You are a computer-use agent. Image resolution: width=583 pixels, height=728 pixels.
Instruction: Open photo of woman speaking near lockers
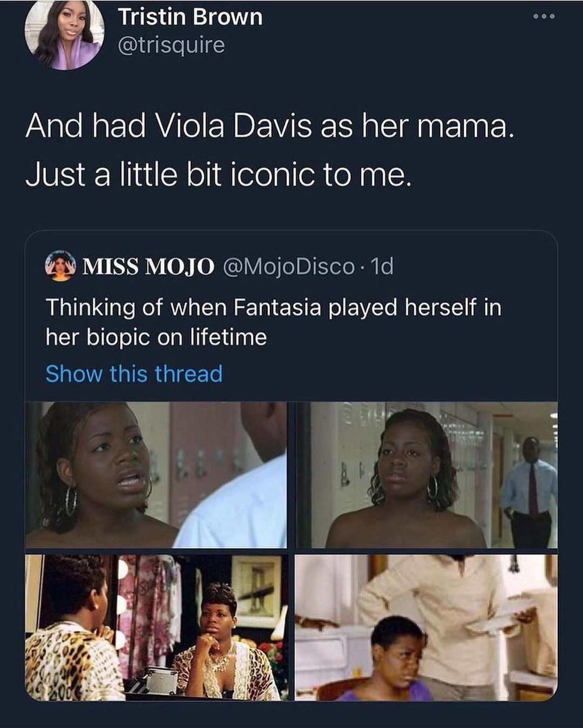pyautogui.click(x=156, y=475)
